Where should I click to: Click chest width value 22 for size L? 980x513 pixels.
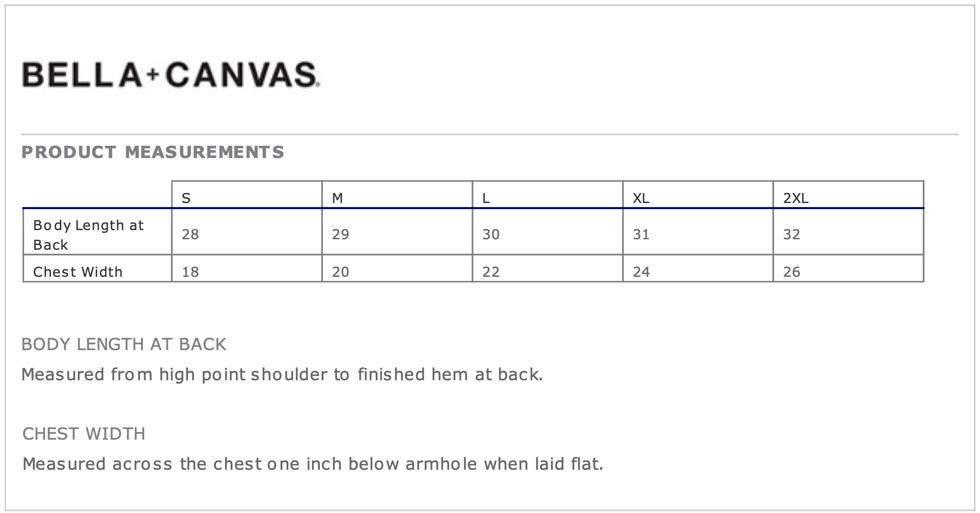(491, 272)
